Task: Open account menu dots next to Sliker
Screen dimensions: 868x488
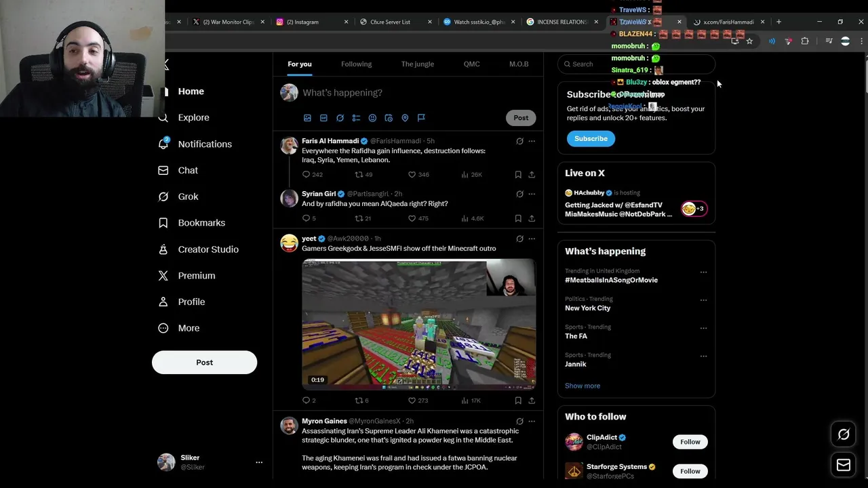Action: click(x=259, y=462)
